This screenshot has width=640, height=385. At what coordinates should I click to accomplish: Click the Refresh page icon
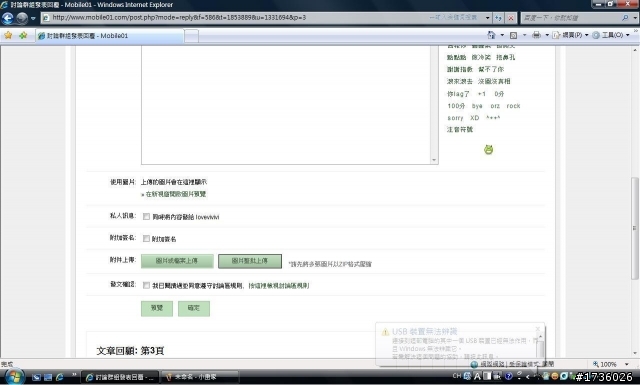(498, 18)
